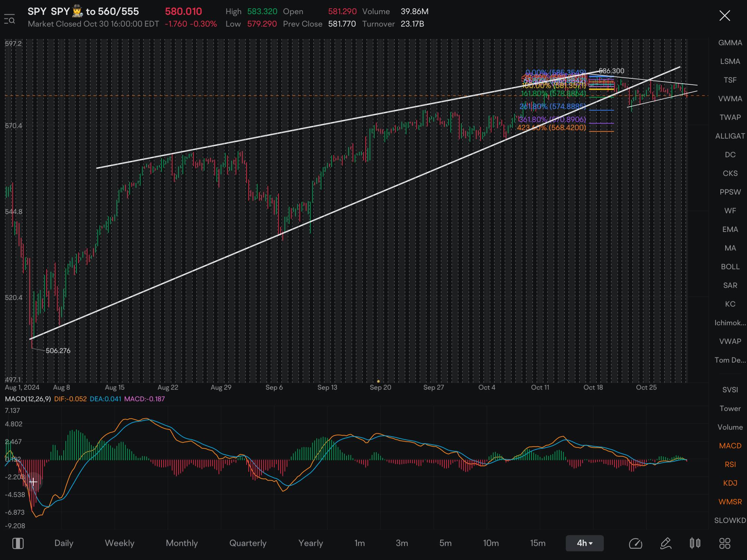Click the Turnover 23.17B value
Screen dimensions: 747x560
point(412,24)
